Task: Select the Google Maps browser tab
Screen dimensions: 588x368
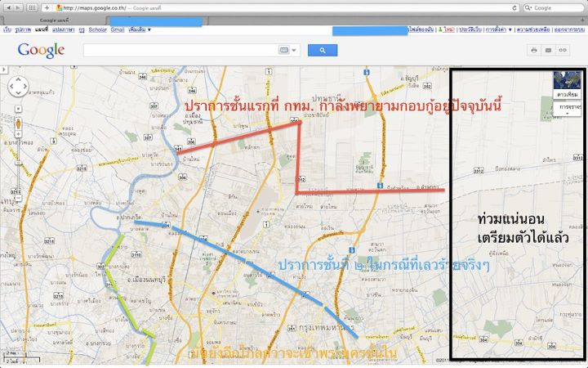Action: (54, 19)
